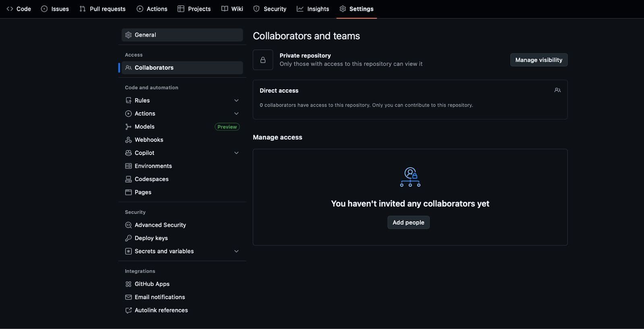Switch to the Wiki tab
Image resolution: width=644 pixels, height=329 pixels.
coord(232,9)
